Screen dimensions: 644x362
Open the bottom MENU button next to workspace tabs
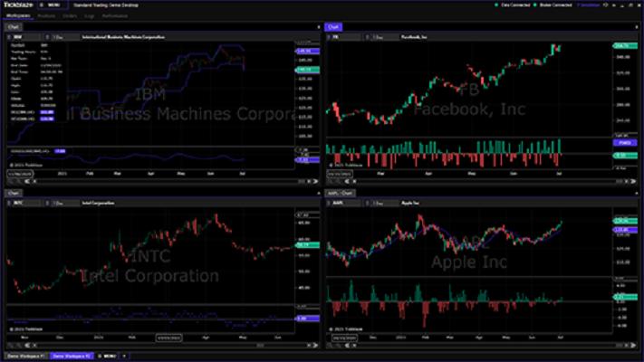point(107,356)
